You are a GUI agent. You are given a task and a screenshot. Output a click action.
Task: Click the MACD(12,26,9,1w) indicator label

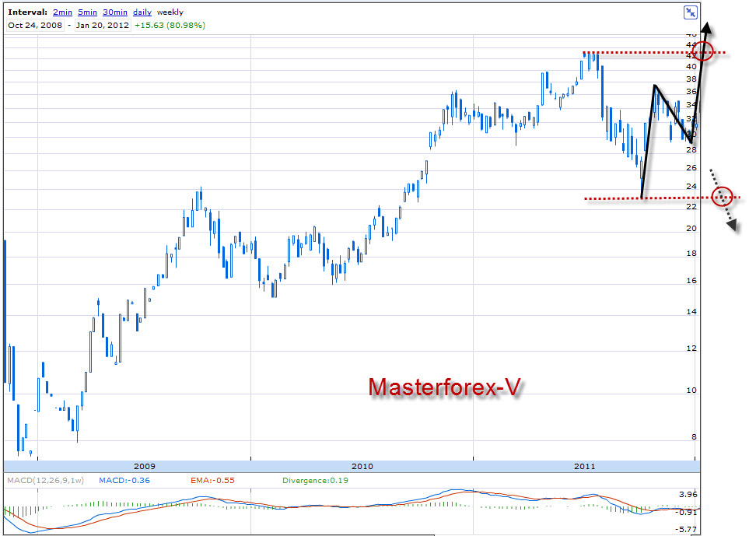pos(45,481)
